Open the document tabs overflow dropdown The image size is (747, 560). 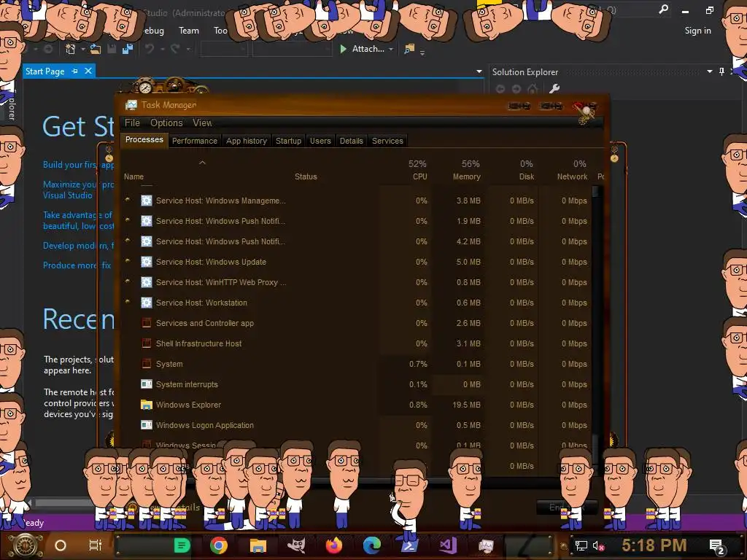(479, 71)
